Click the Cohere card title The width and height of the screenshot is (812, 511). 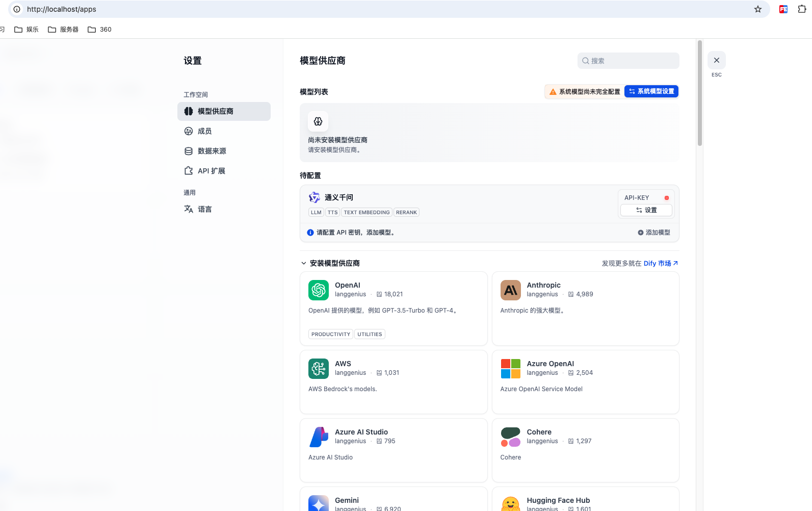coord(539,432)
